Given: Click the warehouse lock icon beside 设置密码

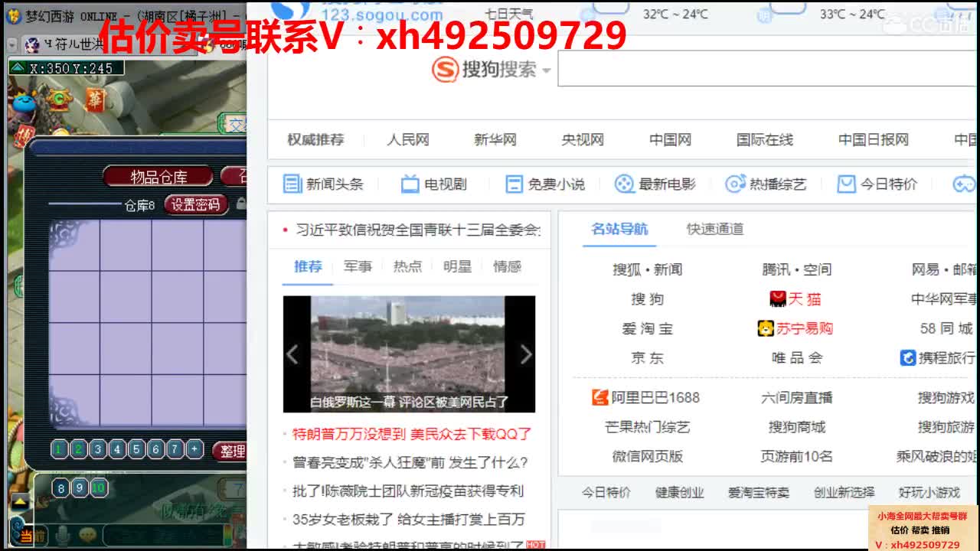Looking at the screenshot, I should (241, 204).
